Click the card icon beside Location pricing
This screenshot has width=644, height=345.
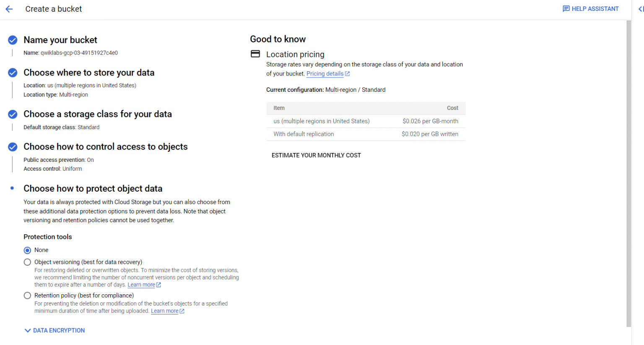click(255, 54)
